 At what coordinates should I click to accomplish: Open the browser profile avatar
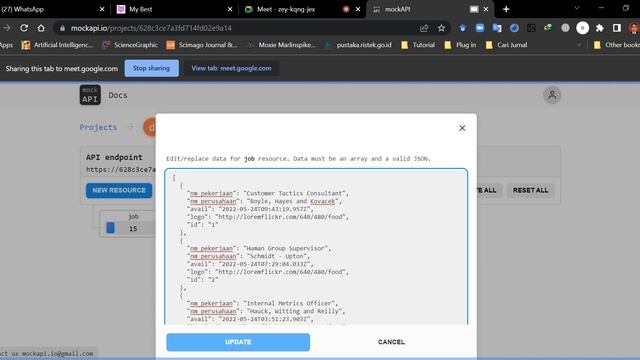click(x=633, y=28)
